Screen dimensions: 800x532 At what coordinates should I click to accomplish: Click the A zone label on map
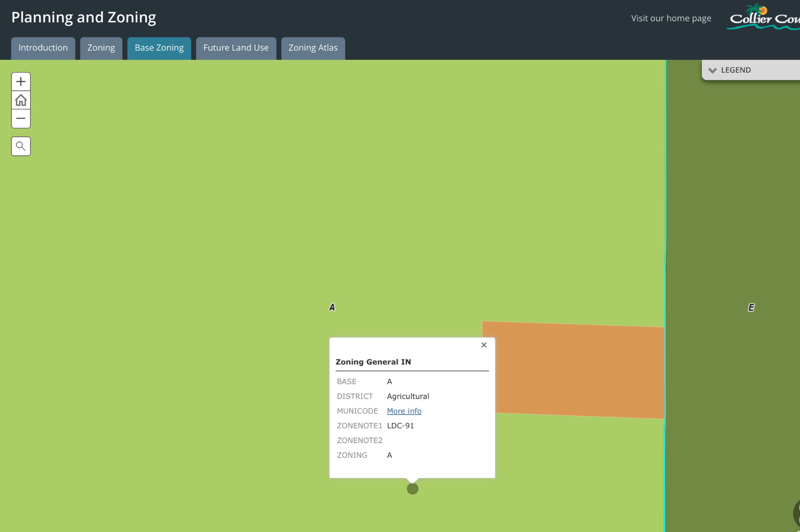pyautogui.click(x=332, y=307)
